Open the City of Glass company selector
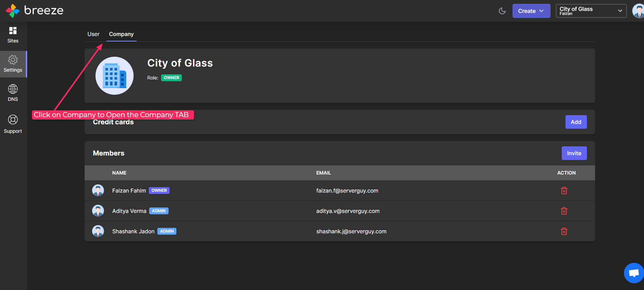 pyautogui.click(x=591, y=11)
